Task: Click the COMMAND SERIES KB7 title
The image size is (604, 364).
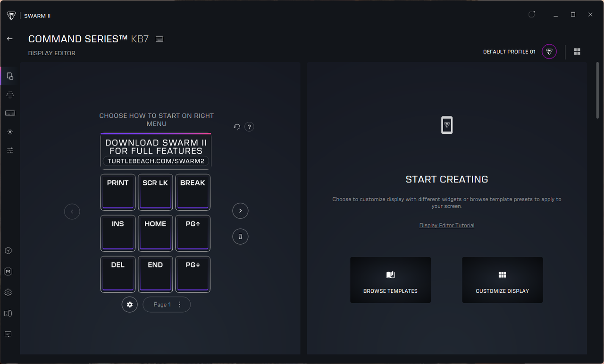Action: click(x=89, y=39)
